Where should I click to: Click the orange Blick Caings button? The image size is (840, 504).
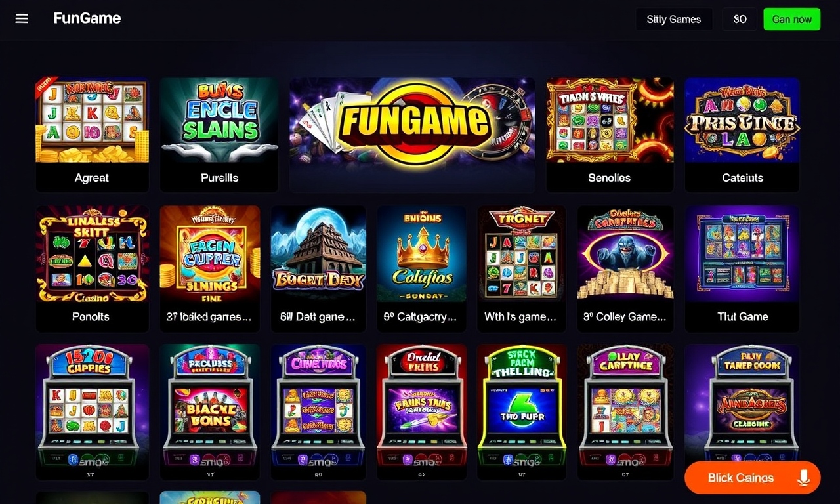(752, 478)
